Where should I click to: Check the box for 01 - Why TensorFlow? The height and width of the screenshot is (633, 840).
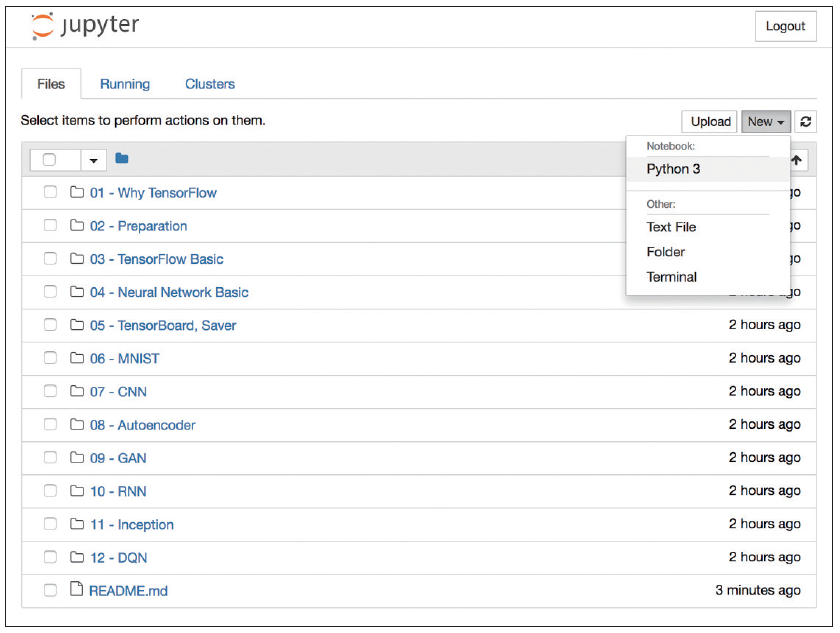tap(50, 192)
